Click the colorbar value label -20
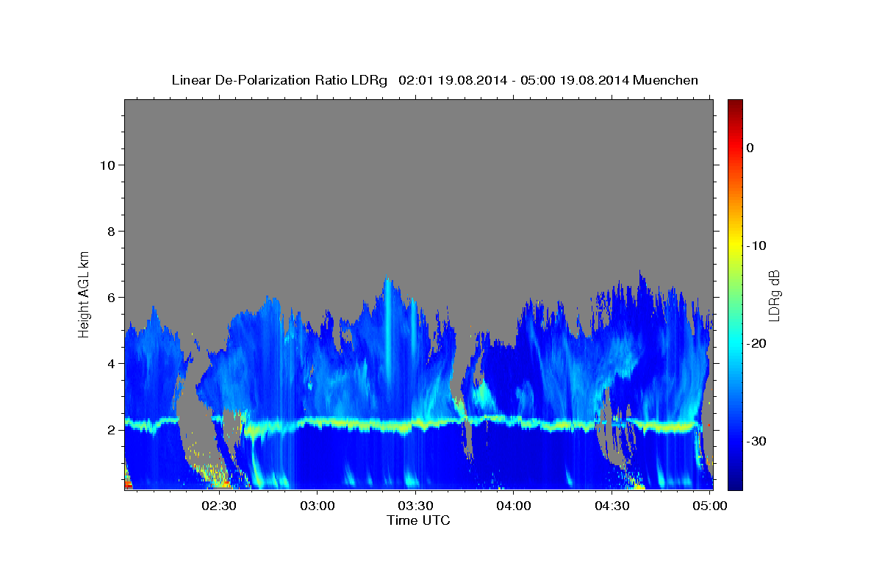The height and width of the screenshot is (588, 882). 756,343
